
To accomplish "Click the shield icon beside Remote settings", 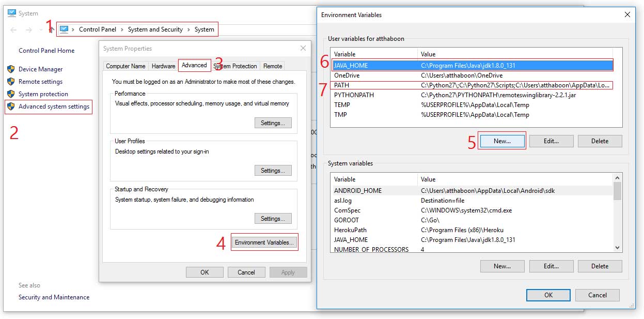I will [x=11, y=81].
